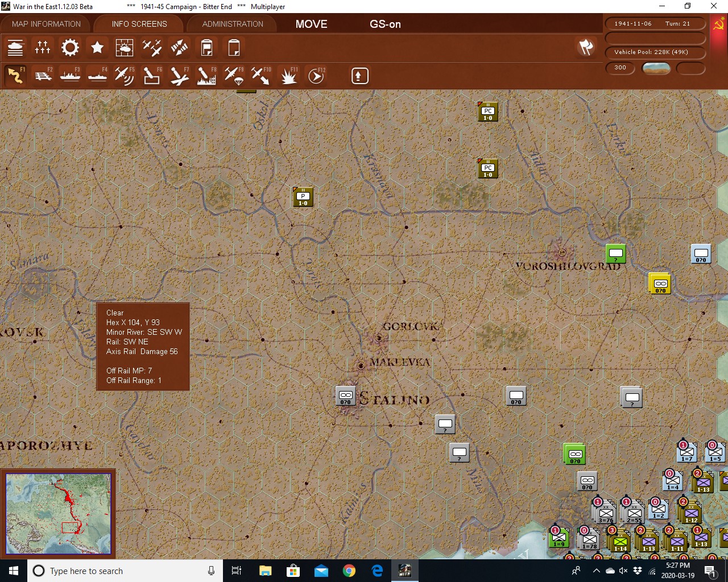This screenshot has height=582, width=728.
Task: Open the air doctrine planes icon
Action: point(152,47)
